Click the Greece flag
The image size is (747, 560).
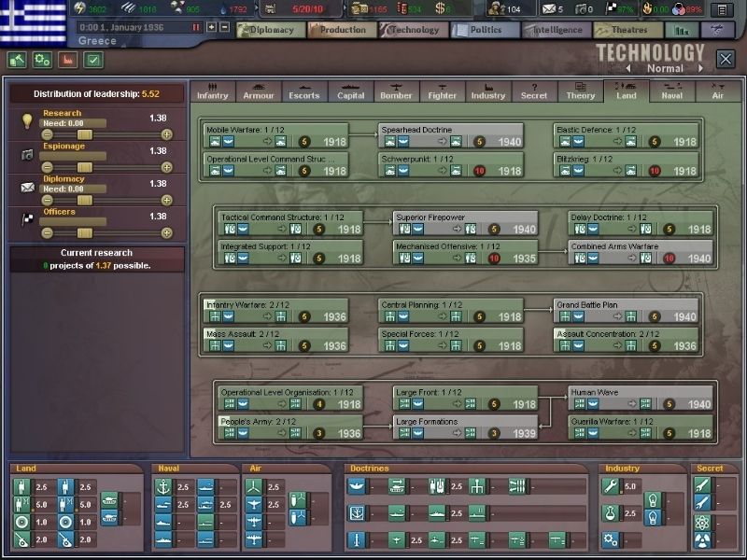tap(33, 21)
